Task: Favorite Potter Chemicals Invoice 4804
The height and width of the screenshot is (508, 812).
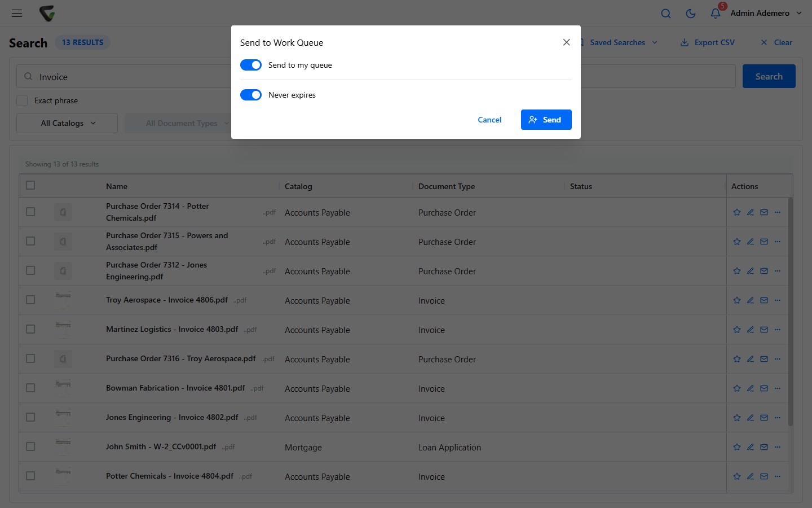Action: pos(737,476)
